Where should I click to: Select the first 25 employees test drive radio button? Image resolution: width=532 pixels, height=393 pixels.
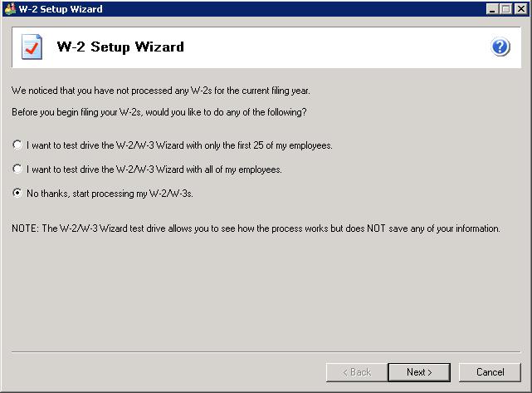[18, 145]
